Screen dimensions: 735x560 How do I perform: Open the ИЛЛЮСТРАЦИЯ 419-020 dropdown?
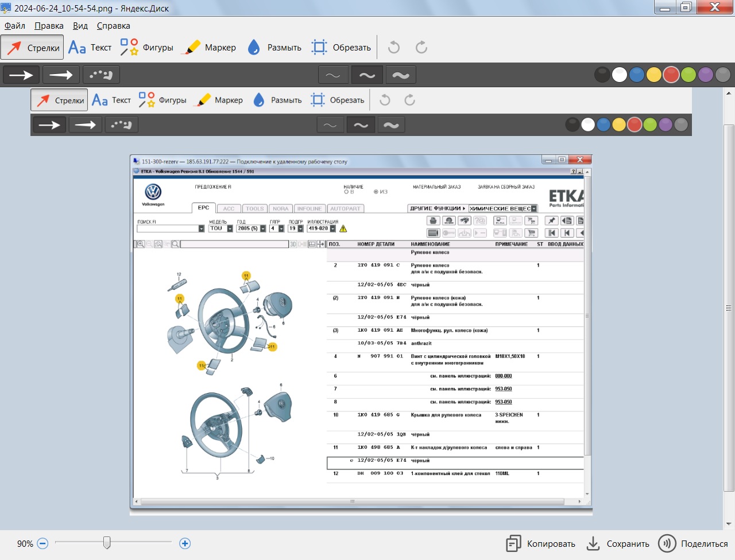pyautogui.click(x=332, y=228)
